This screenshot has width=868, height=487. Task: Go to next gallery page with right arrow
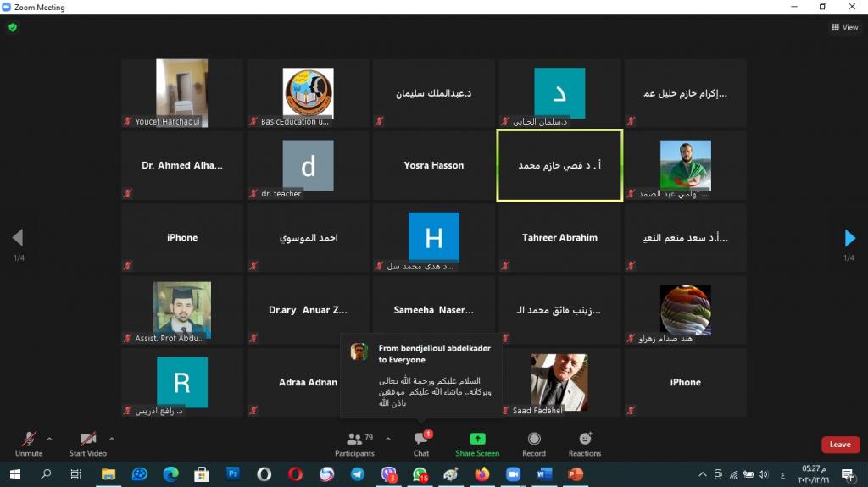(849, 238)
